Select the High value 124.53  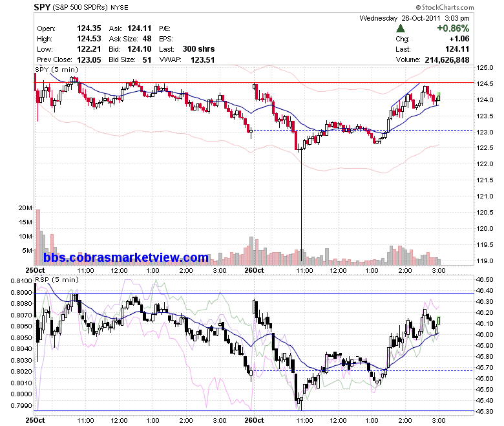[89, 39]
